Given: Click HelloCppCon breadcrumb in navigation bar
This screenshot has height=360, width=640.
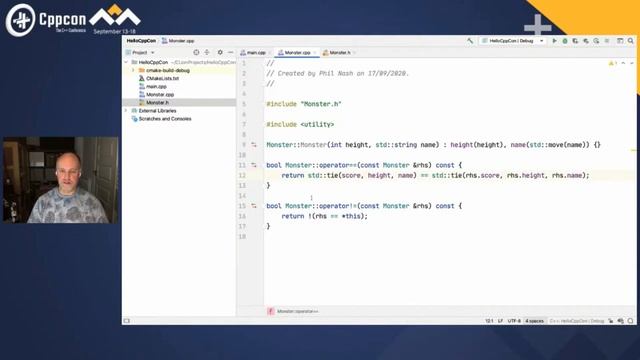Looking at the screenshot, I should pos(141,41).
